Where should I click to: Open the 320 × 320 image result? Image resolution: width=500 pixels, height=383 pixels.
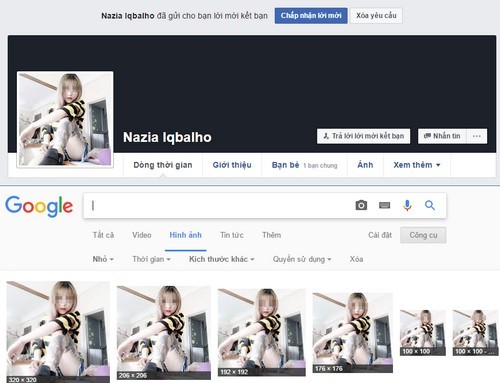point(58,332)
